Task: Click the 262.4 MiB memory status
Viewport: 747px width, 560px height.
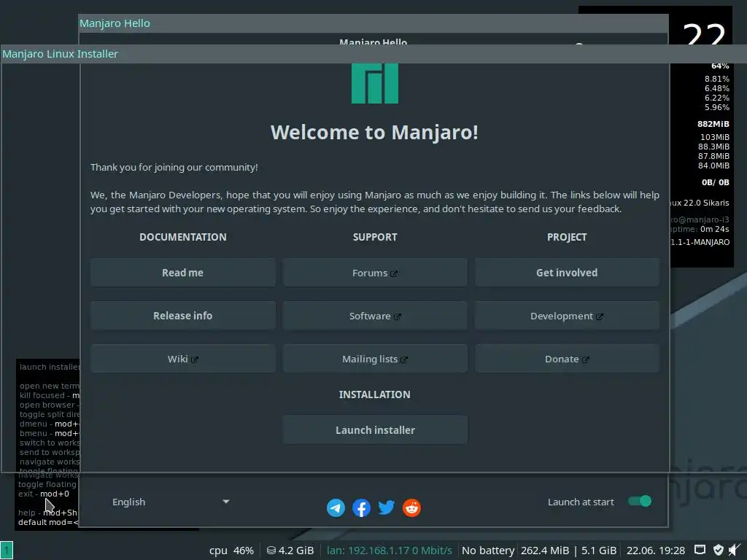Action: [545, 551]
